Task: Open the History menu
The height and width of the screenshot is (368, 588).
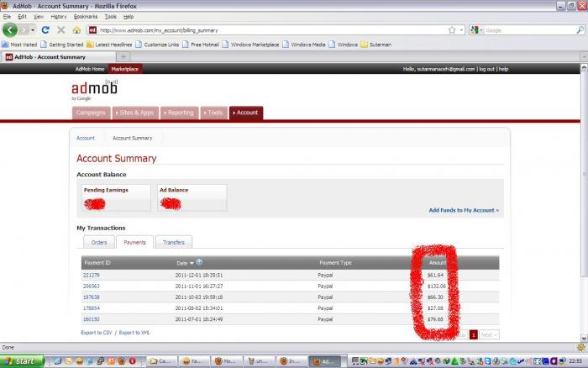Action: point(59,17)
